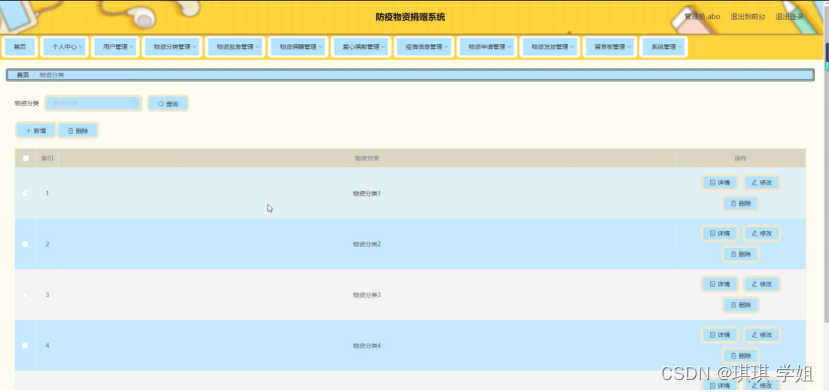
Task: Click the 物资分类 column header
Action: tap(366, 158)
